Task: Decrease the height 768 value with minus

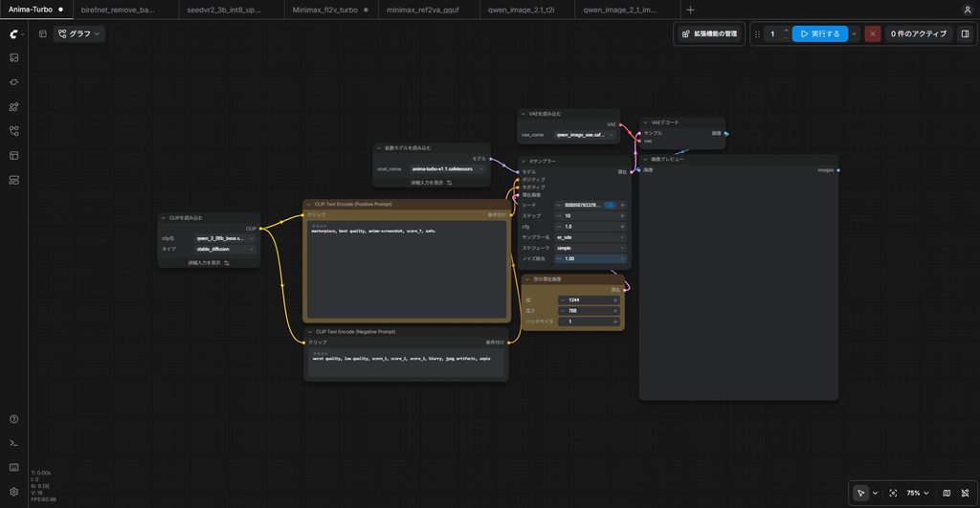Action: click(563, 311)
